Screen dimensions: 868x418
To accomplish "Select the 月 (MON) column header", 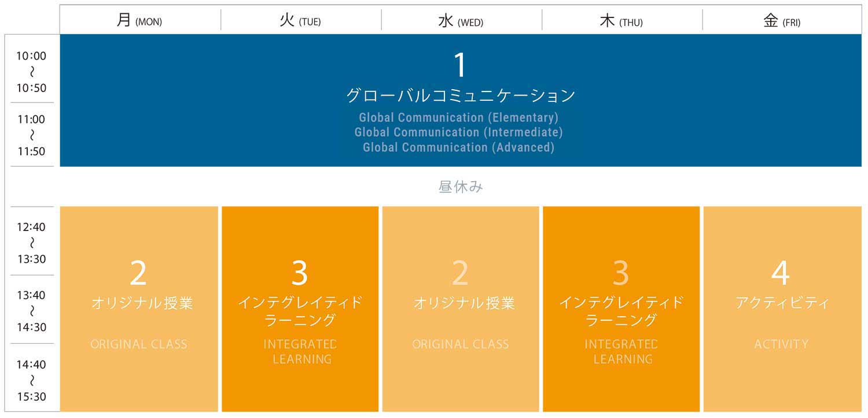I will [x=140, y=20].
